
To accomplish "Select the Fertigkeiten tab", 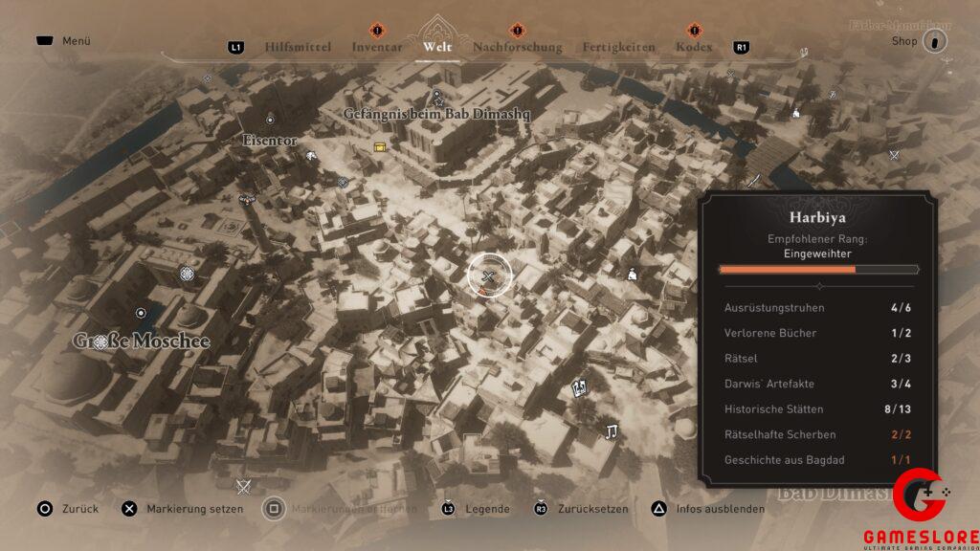I will [x=619, y=47].
